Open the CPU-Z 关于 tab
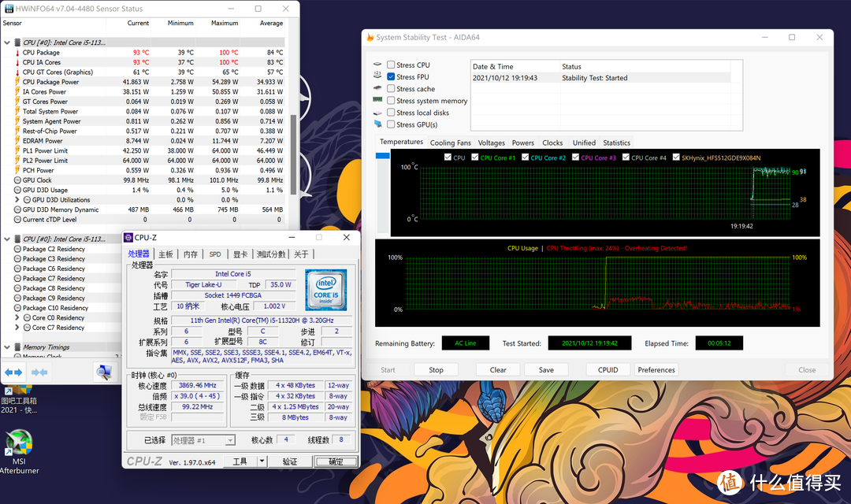The width and height of the screenshot is (851, 504). pos(301,254)
